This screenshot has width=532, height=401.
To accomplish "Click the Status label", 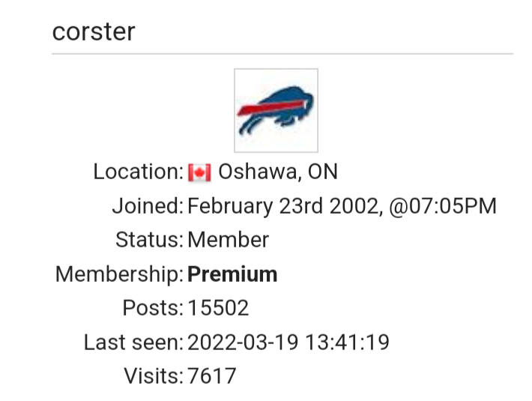I will pyautogui.click(x=149, y=240).
